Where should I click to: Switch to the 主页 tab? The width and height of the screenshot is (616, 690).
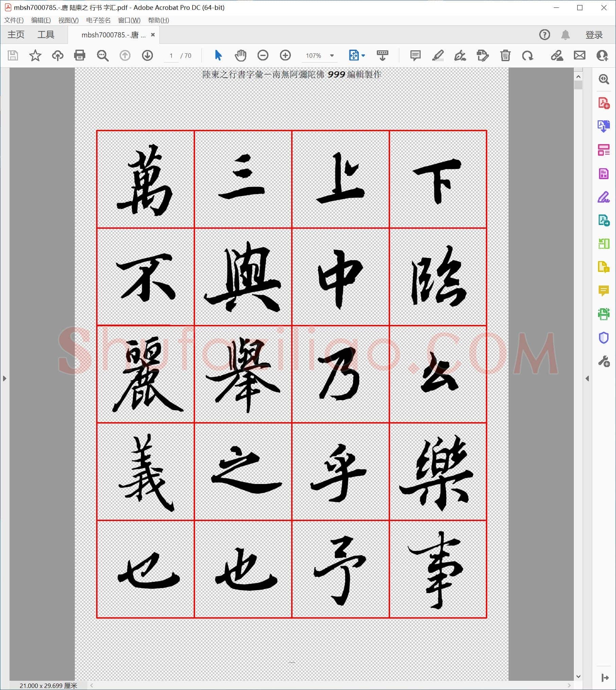16,35
